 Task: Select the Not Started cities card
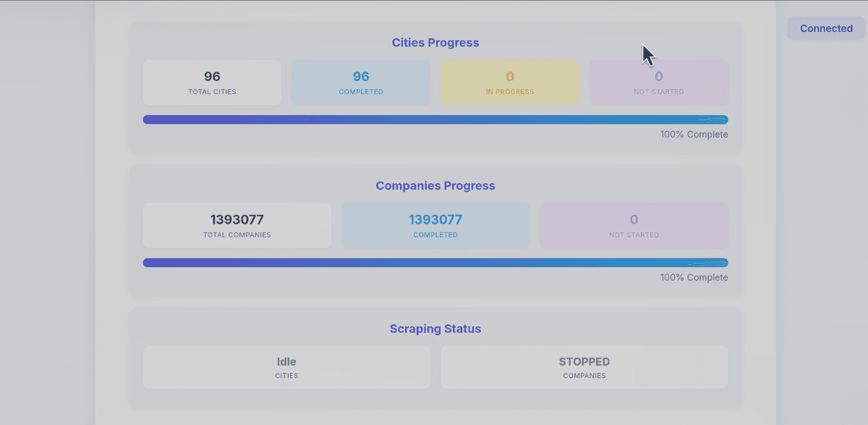tap(658, 83)
